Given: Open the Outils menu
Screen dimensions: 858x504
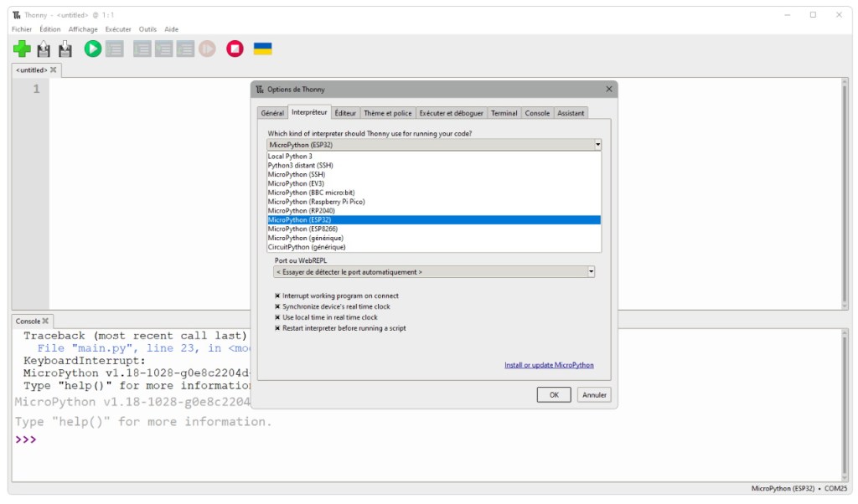Looking at the screenshot, I should (147, 28).
